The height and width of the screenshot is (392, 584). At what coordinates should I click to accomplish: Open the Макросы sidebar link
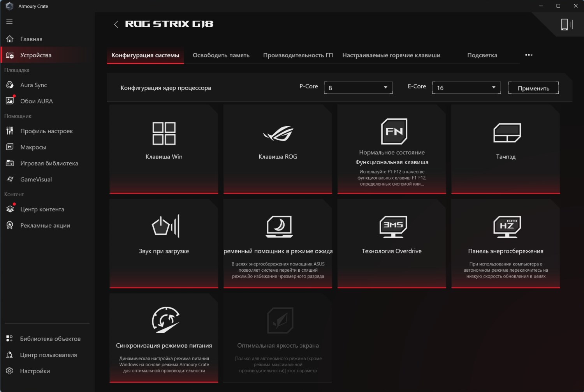click(x=33, y=147)
